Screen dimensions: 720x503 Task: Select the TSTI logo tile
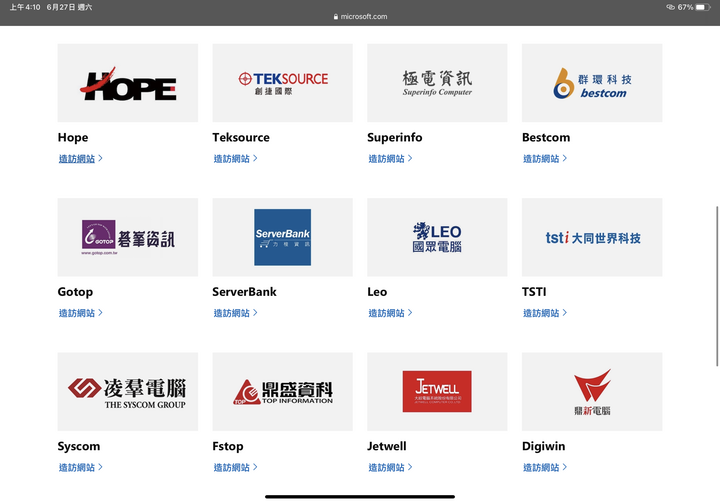[x=592, y=237]
